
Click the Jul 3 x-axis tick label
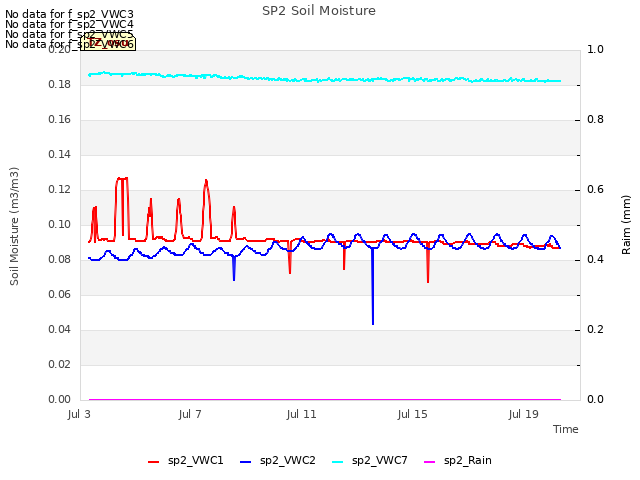click(79, 414)
